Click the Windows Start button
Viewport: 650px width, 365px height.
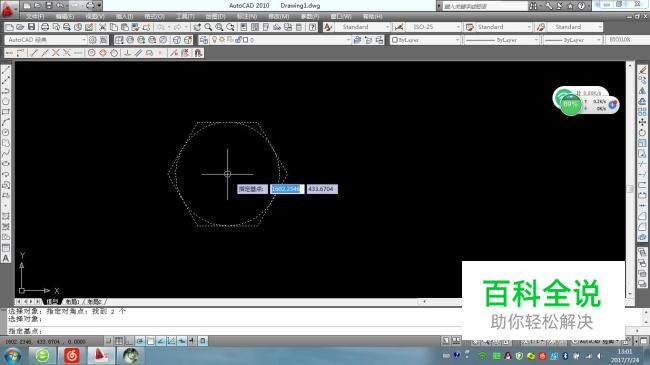(12, 356)
